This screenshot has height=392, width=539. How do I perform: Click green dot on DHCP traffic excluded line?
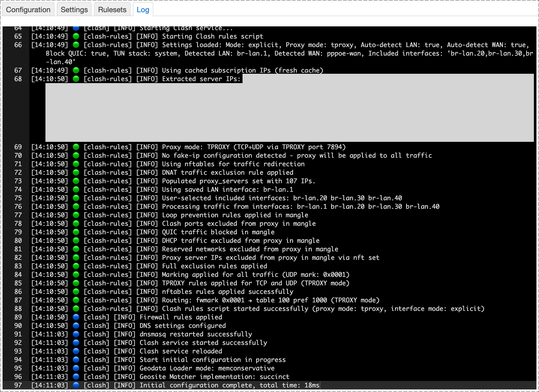click(x=76, y=241)
